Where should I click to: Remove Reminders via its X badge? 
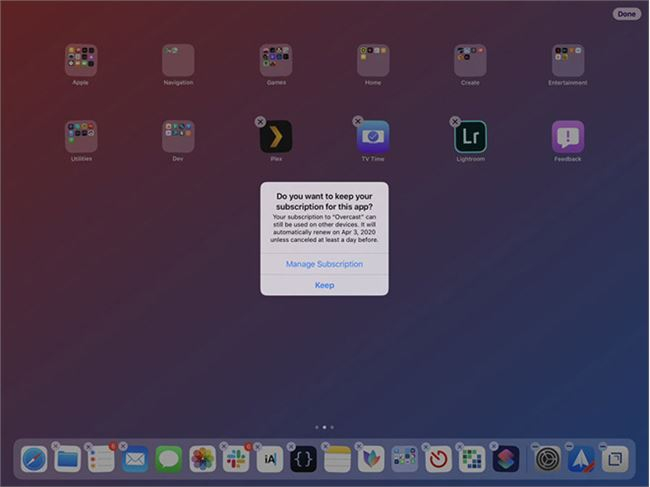click(89, 446)
